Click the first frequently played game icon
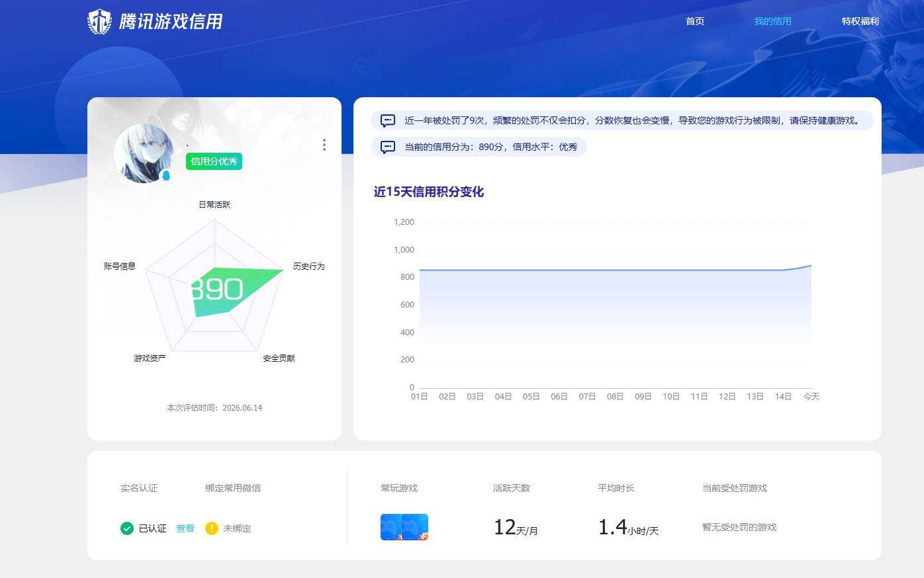The height and width of the screenshot is (578, 924). [x=392, y=527]
